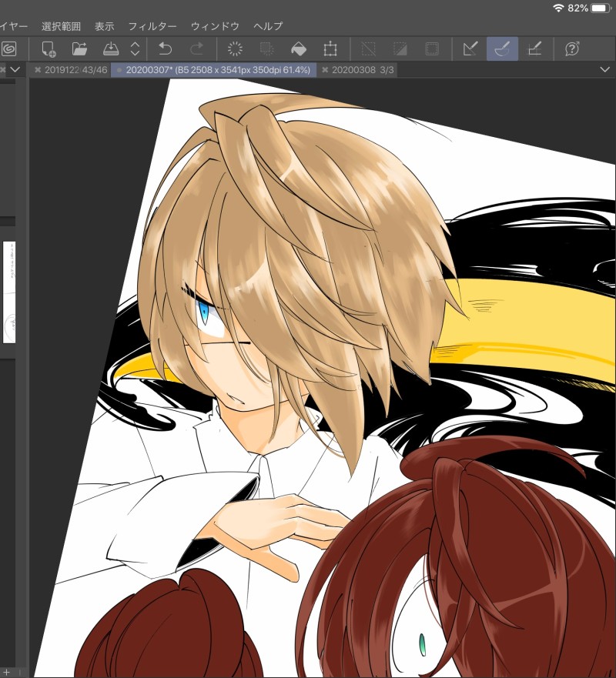Select the Fill bucket icon
This screenshot has width=616, height=678.
point(299,48)
